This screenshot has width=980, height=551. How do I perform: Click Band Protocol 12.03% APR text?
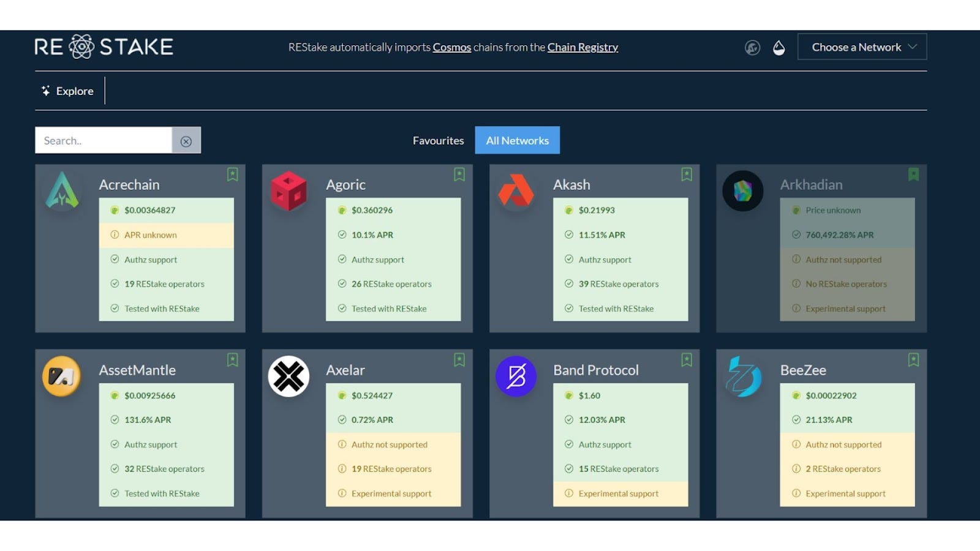tap(602, 420)
